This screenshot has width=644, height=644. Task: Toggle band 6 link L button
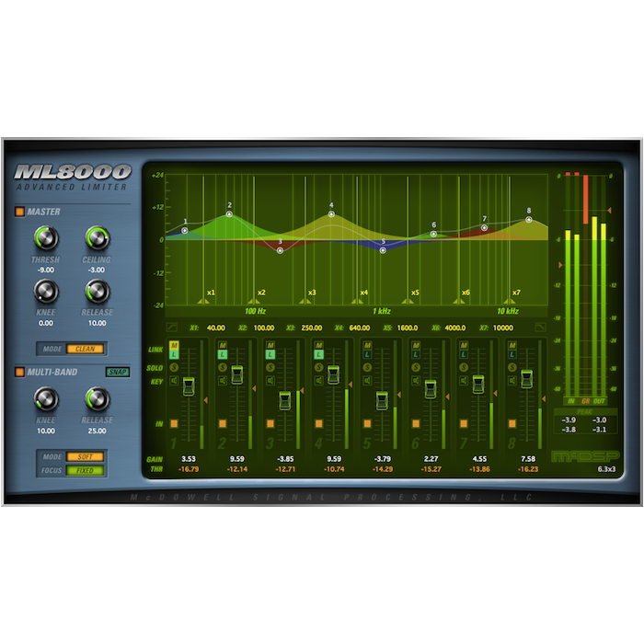[x=416, y=354]
